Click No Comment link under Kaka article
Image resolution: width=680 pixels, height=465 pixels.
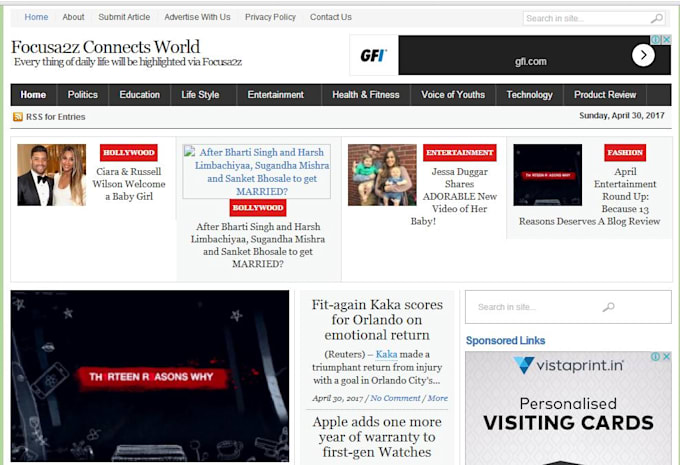[395, 398]
